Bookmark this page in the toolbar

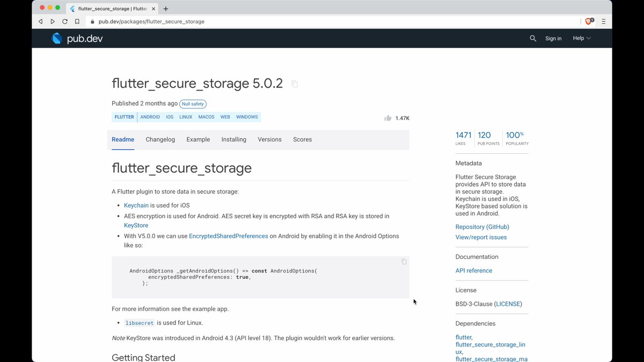(x=77, y=21)
